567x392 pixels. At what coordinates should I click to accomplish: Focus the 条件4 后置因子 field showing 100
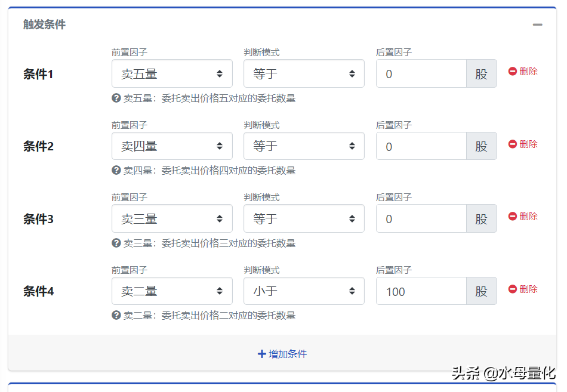pos(421,291)
